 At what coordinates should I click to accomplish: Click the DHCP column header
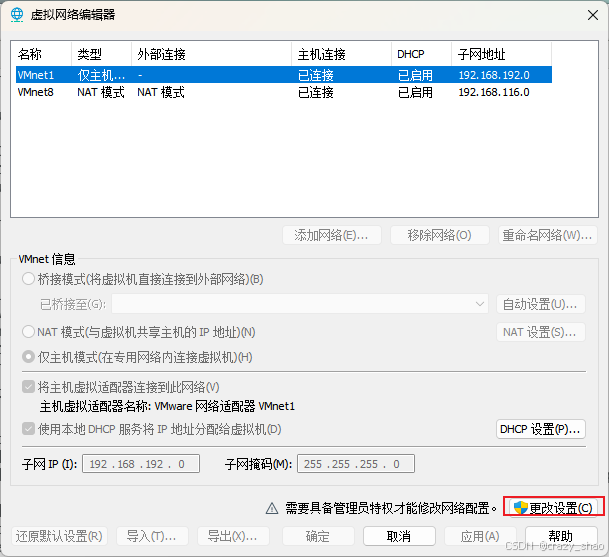coord(421,54)
